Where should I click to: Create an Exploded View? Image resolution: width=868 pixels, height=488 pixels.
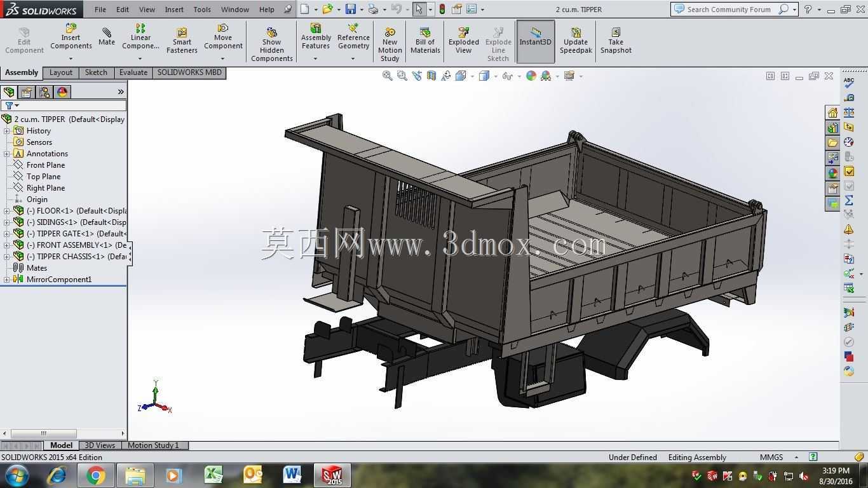(x=463, y=41)
